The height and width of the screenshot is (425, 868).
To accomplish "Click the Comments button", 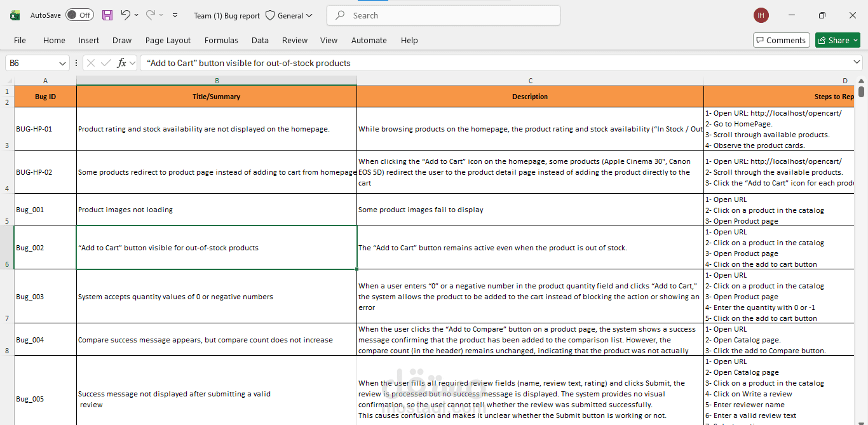I will (x=782, y=40).
